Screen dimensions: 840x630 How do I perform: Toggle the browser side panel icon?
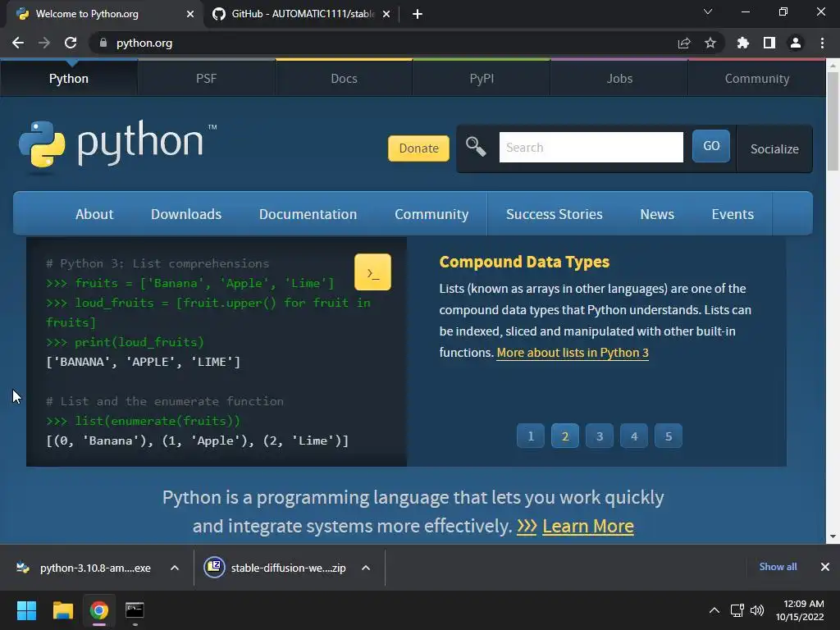[x=769, y=43]
